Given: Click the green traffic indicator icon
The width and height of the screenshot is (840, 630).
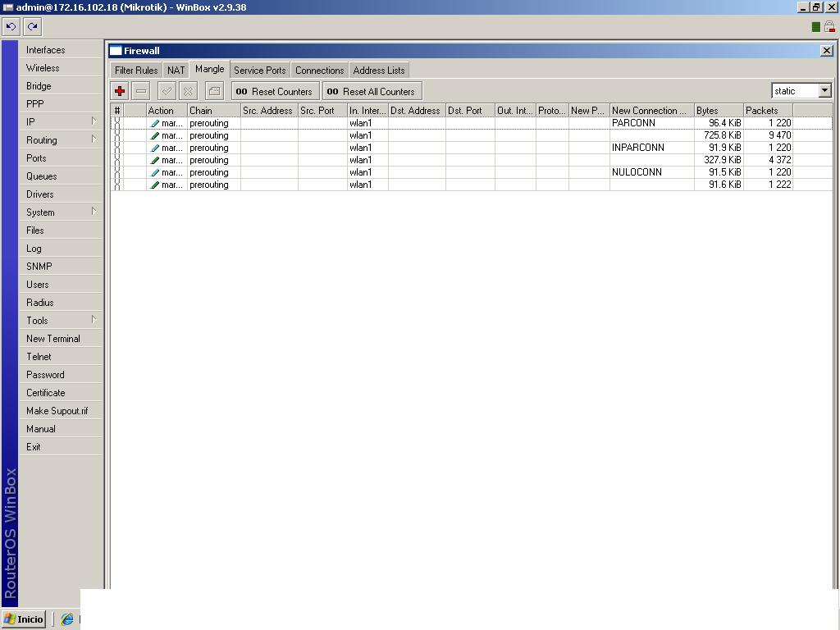Looking at the screenshot, I should coord(816,27).
